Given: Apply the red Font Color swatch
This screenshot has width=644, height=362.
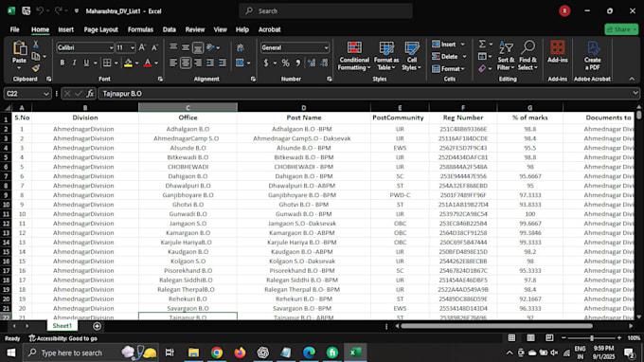Looking at the screenshot, I should [148, 63].
